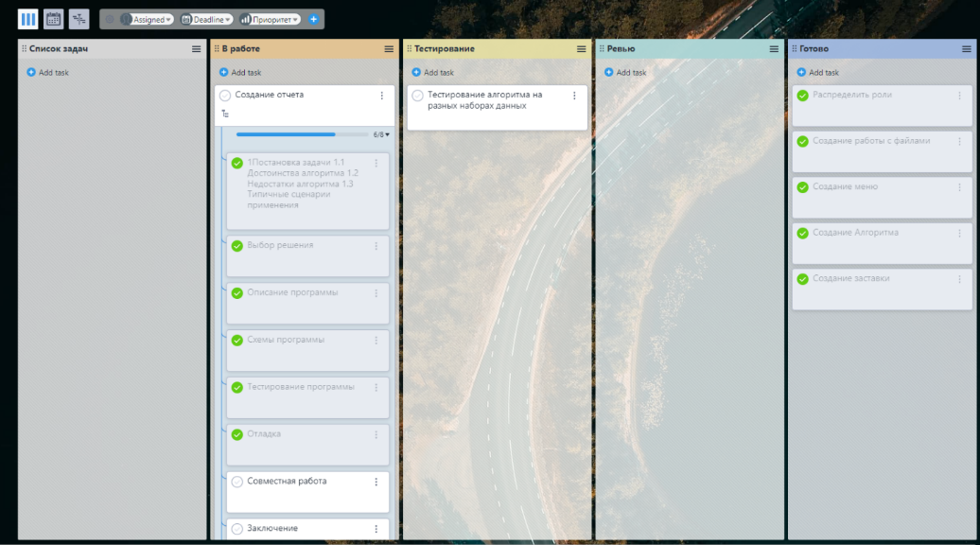Mark Тестирование алгоритма task as complete
Image resolution: width=980 pixels, height=545 pixels.
(x=417, y=96)
